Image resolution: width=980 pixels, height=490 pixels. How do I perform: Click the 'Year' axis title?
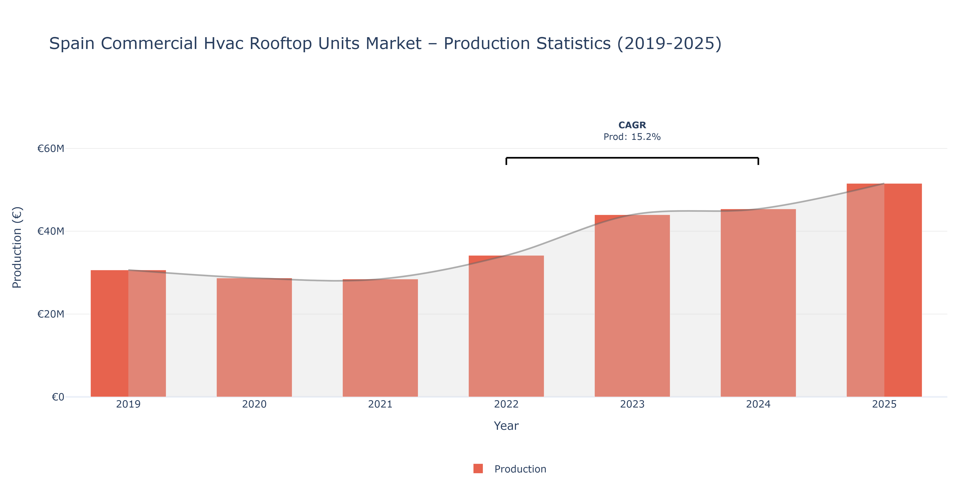[506, 426]
